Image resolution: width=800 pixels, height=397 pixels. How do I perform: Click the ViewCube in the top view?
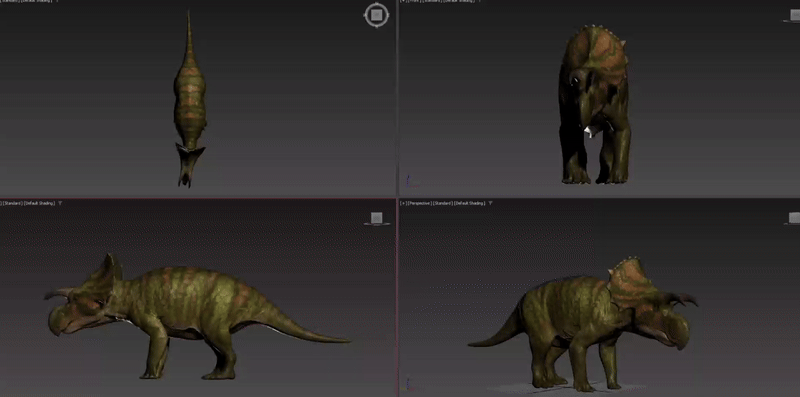click(377, 15)
